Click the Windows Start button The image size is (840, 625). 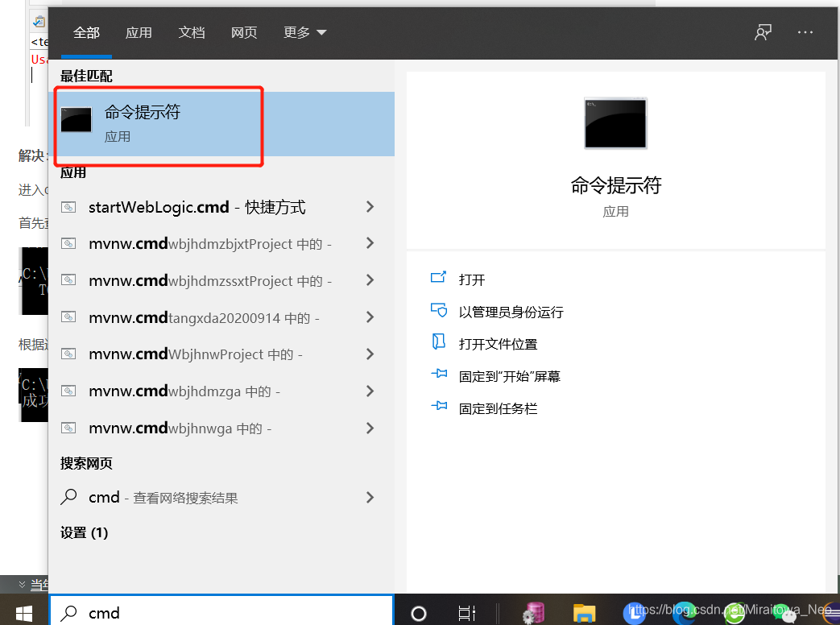coord(23,613)
